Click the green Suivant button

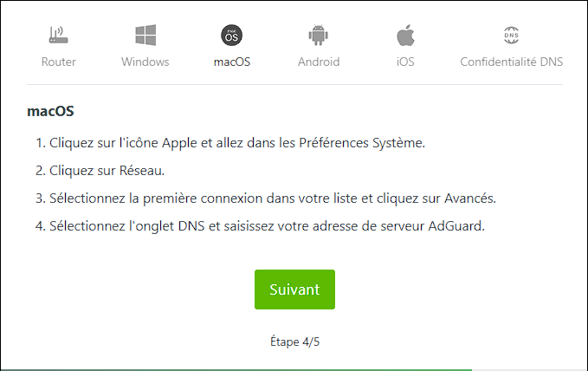click(294, 290)
